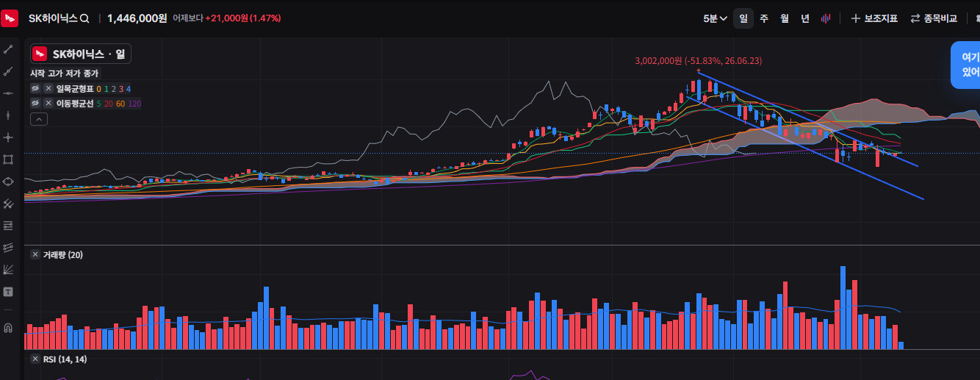Open the 5분 minute interval dropdown
980x380 pixels.
pyautogui.click(x=715, y=18)
